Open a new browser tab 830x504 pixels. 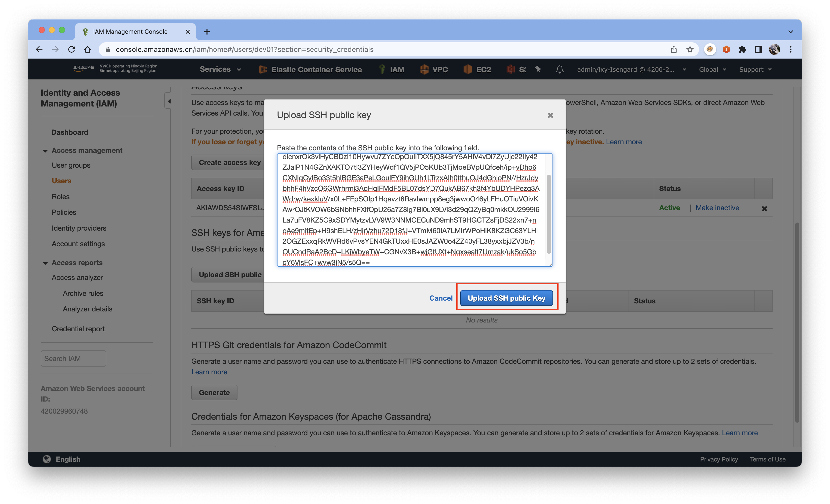(x=207, y=32)
